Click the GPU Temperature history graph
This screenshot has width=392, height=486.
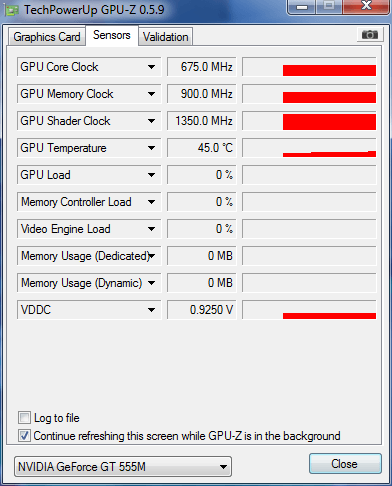(309, 148)
